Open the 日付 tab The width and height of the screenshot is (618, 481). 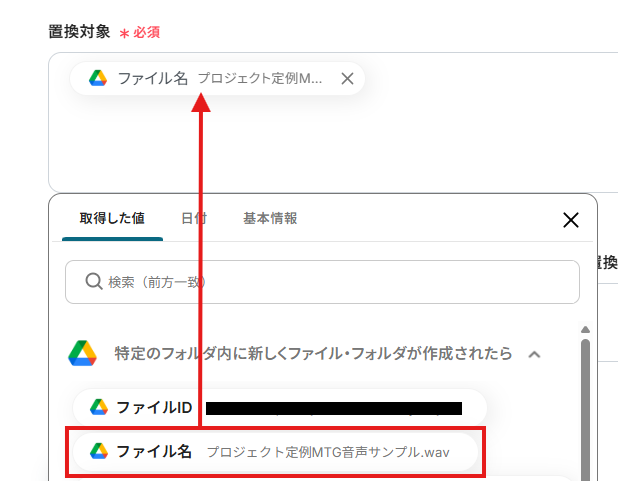click(x=194, y=218)
